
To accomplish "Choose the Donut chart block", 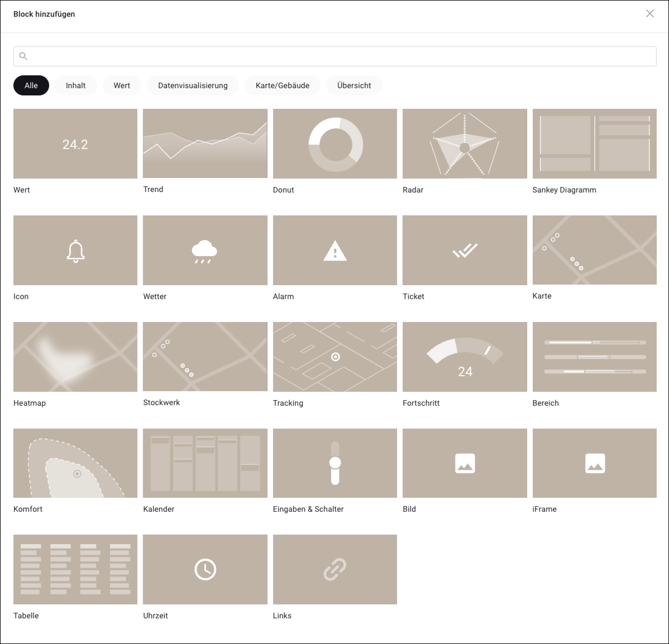I will [335, 144].
